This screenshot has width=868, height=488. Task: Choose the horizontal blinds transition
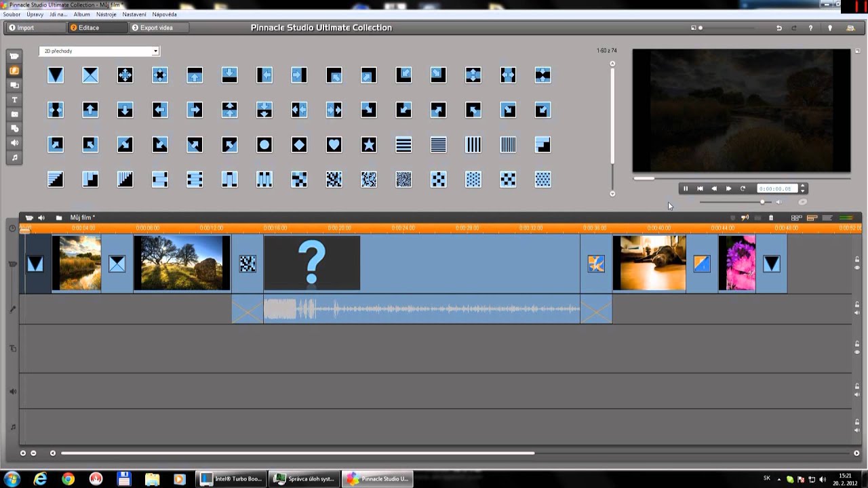click(x=403, y=144)
